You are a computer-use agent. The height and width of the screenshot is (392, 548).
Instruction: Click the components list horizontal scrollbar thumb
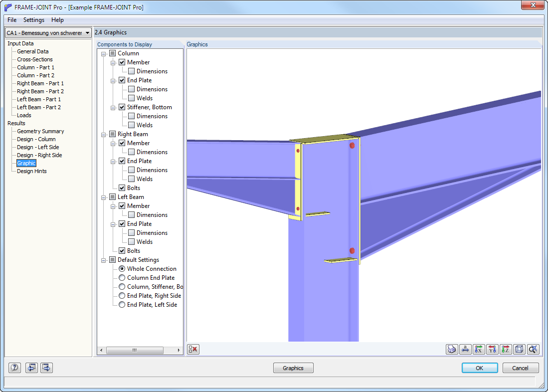point(135,350)
